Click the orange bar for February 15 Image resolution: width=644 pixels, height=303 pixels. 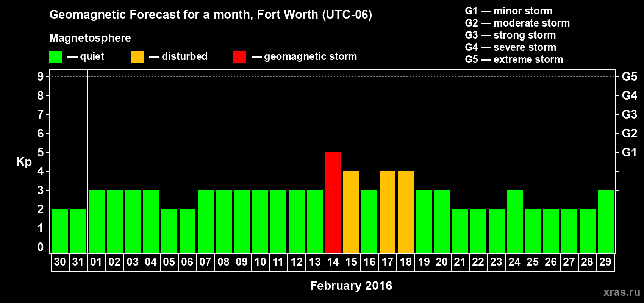351,212
